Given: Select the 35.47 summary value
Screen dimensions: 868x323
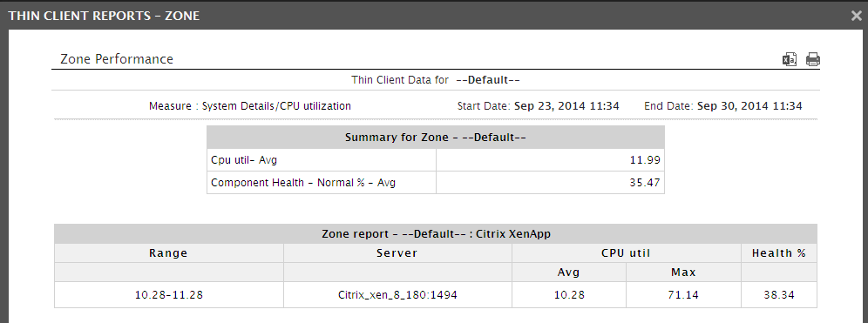Looking at the screenshot, I should 645,183.
